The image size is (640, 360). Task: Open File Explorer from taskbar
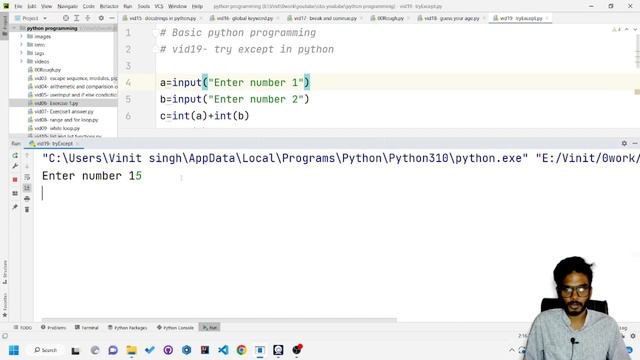131,350
